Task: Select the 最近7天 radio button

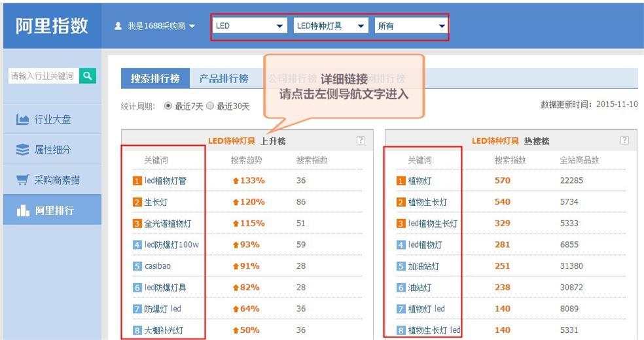Action: coord(168,106)
